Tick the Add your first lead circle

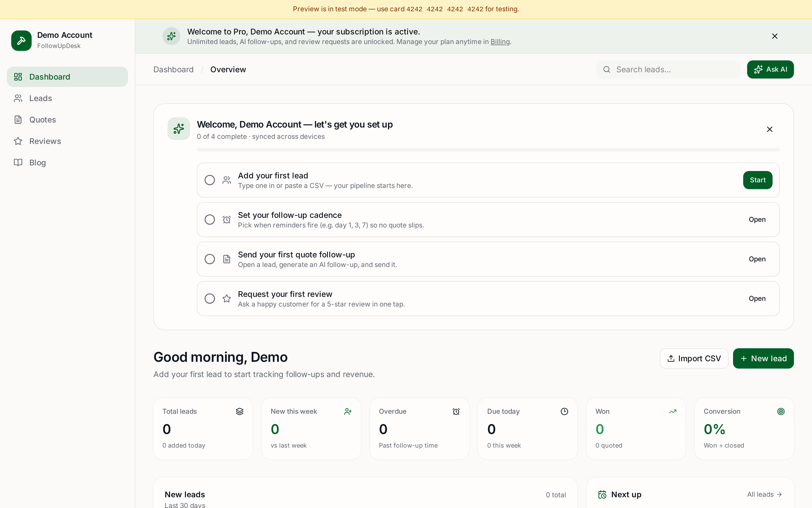(210, 180)
